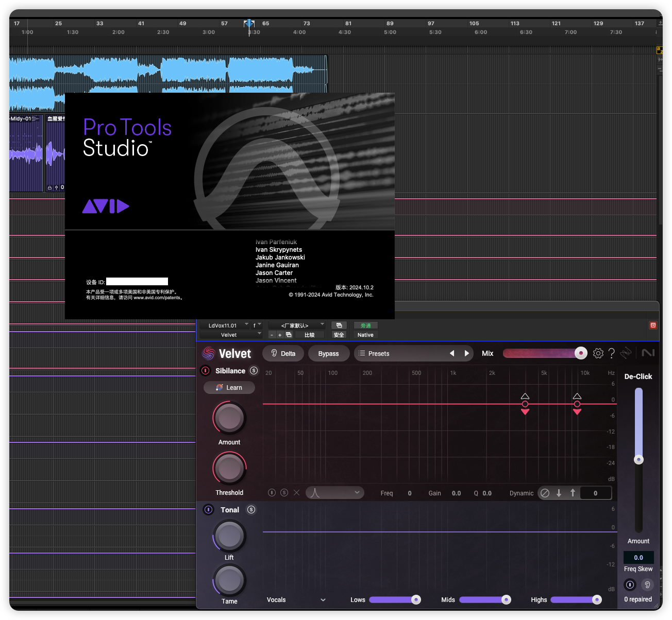The width and height of the screenshot is (672, 620).
Task: Click the Native button in plugin header
Action: point(365,335)
